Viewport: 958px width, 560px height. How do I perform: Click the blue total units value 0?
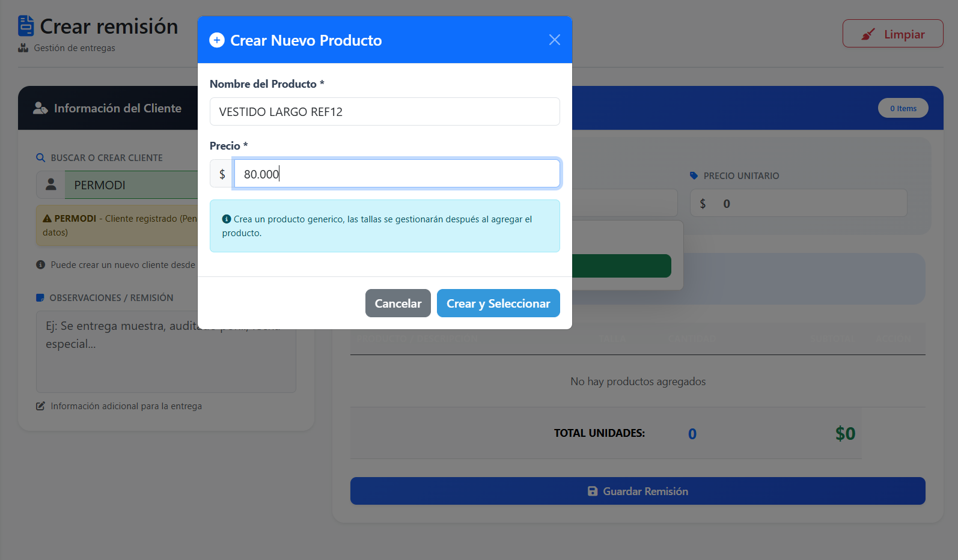(692, 434)
